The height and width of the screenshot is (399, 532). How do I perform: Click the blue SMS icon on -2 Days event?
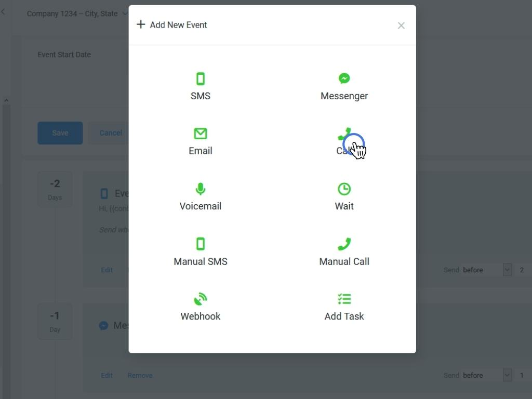pos(104,194)
